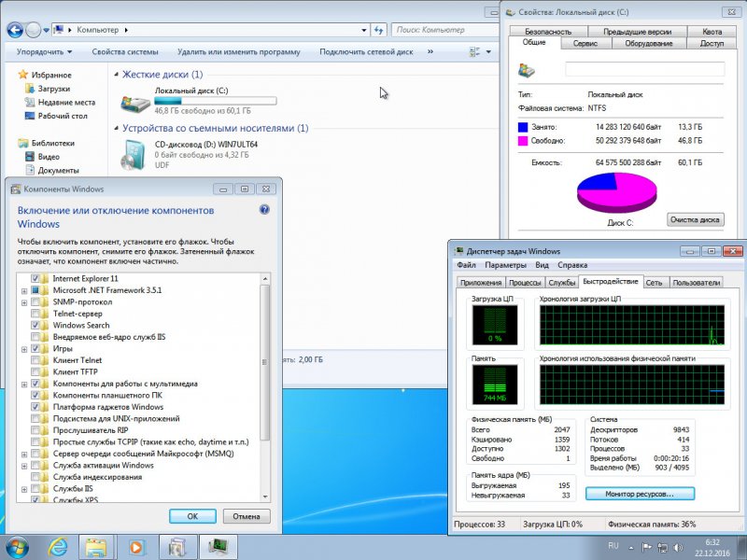
Task: Click Отмена in Компоненты Windows dialog
Action: coord(247,516)
